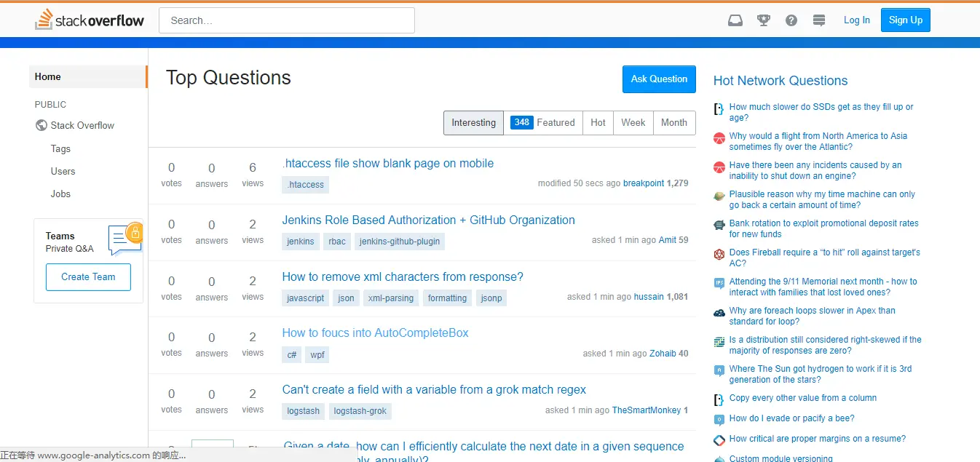The height and width of the screenshot is (462, 980).
Task: Open Tags from the sidebar
Action: 60,148
